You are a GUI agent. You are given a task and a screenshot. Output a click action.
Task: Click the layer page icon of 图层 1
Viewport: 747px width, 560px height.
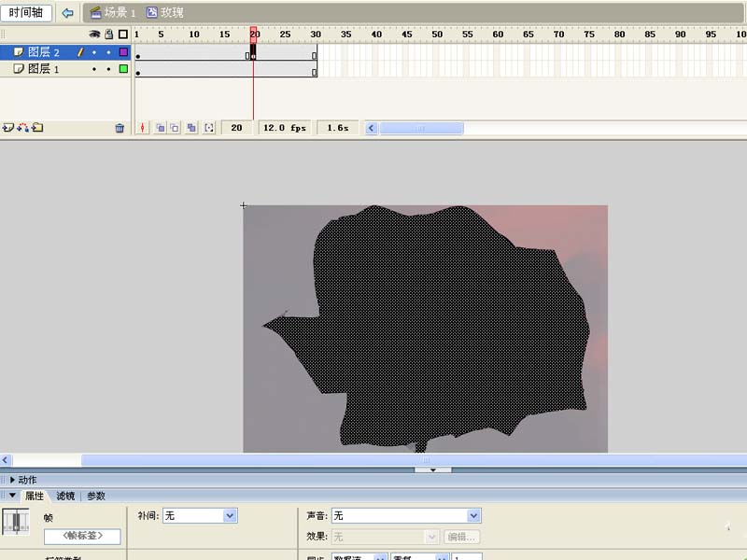(19, 69)
